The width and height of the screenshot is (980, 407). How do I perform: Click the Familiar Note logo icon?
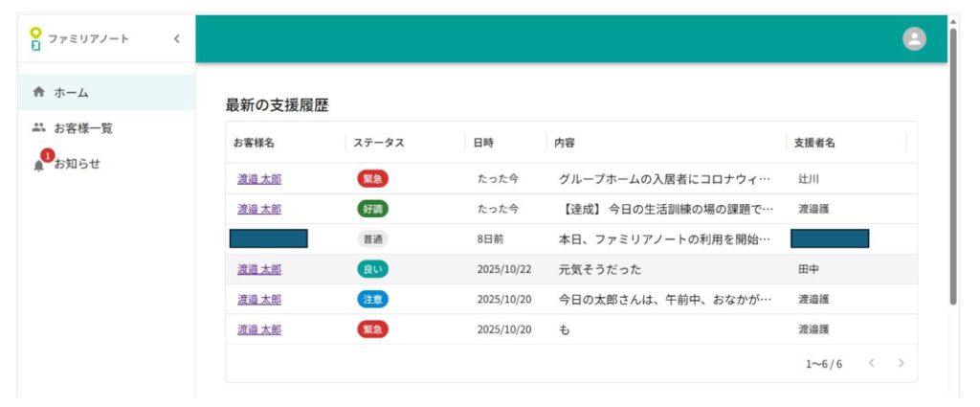[x=35, y=38]
